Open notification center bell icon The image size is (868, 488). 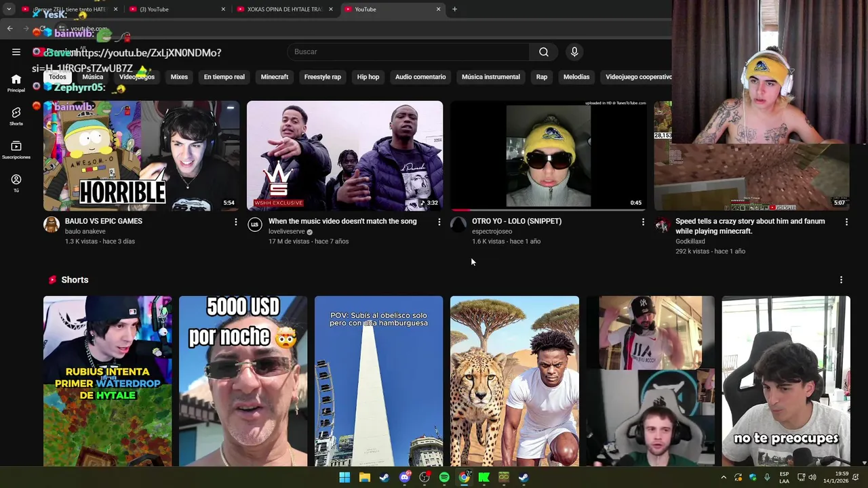856,477
